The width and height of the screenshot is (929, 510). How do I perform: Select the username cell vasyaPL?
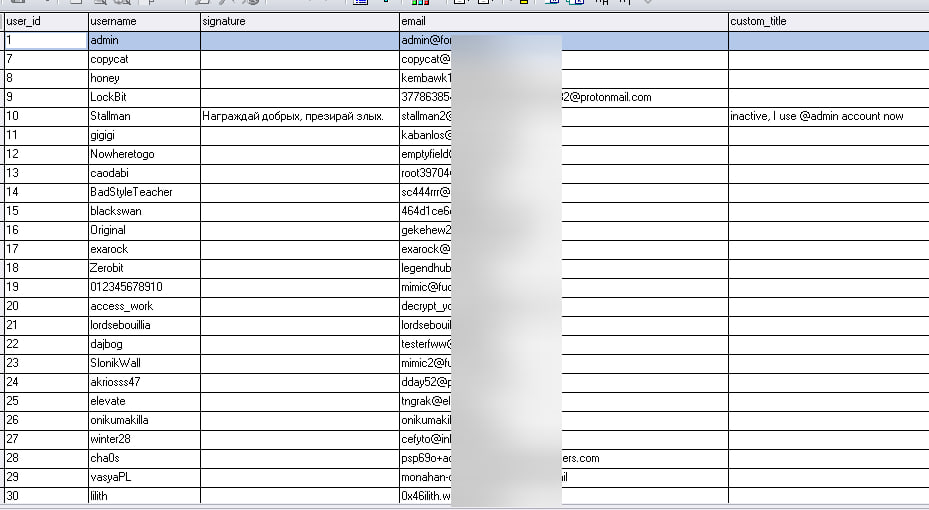[x=145, y=476]
